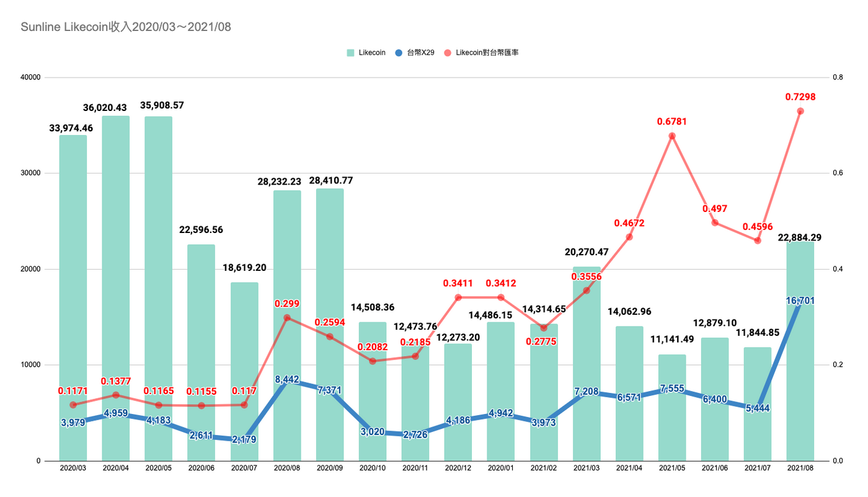The height and width of the screenshot is (497, 868).
Task: Click the bar value label 28,232.23
Action: pyautogui.click(x=279, y=181)
